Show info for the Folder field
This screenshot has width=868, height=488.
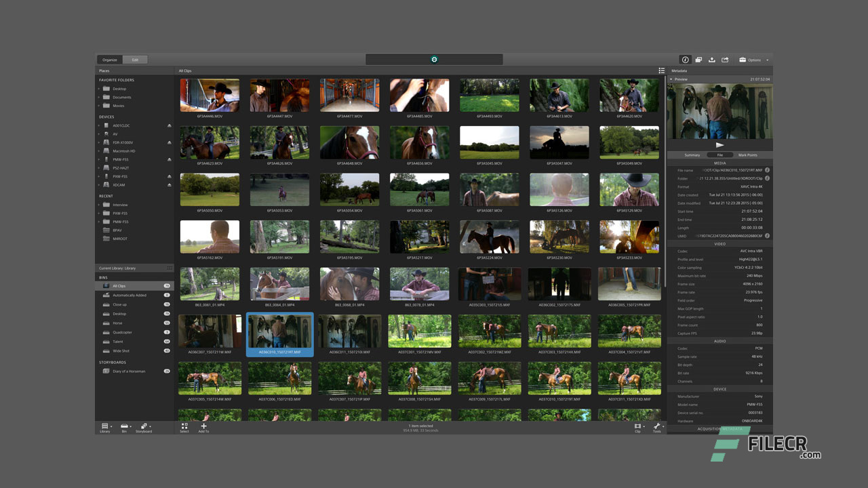pos(768,178)
